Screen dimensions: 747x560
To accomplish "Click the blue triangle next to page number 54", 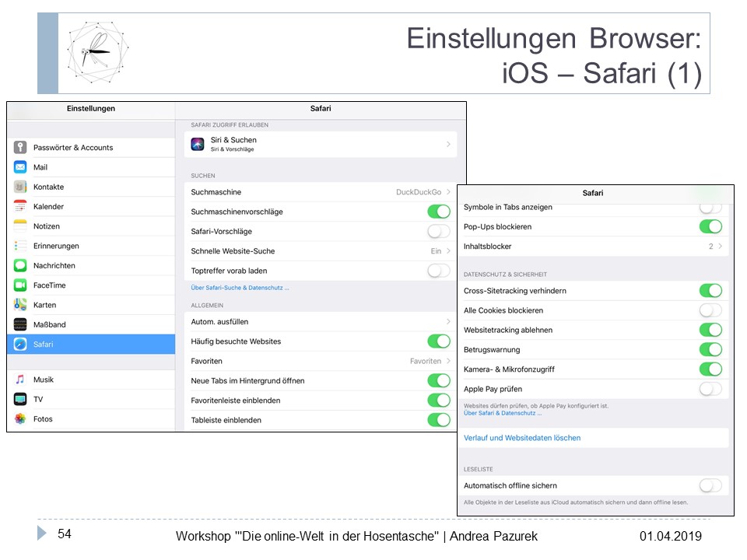I will pos(42,533).
